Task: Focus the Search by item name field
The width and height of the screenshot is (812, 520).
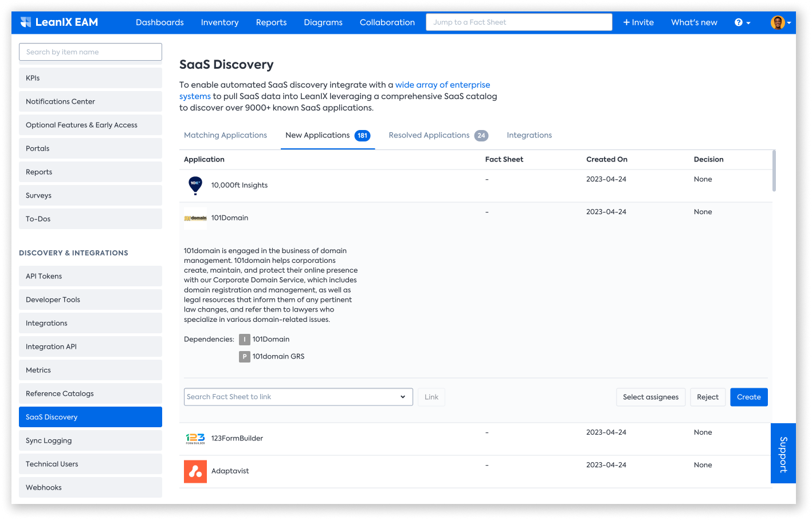Action: click(x=91, y=52)
